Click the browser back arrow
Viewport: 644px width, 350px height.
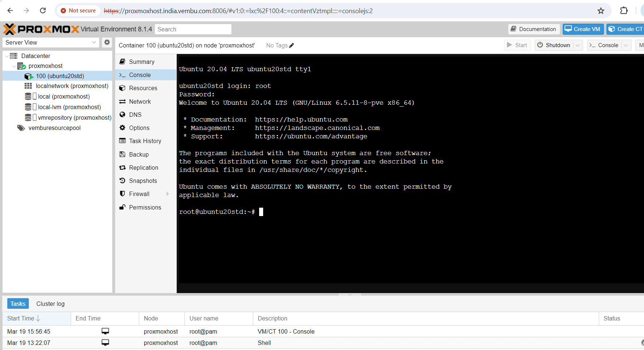(10, 11)
